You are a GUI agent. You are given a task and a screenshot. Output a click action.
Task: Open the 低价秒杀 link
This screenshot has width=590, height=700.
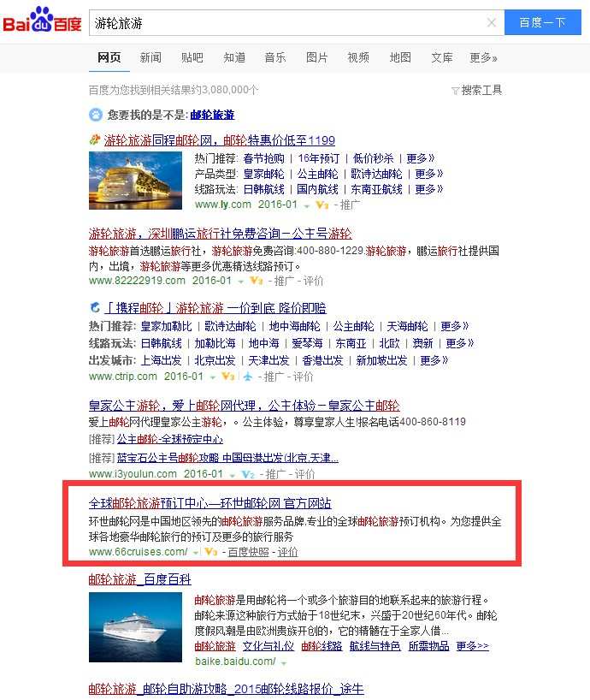pyautogui.click(x=374, y=158)
